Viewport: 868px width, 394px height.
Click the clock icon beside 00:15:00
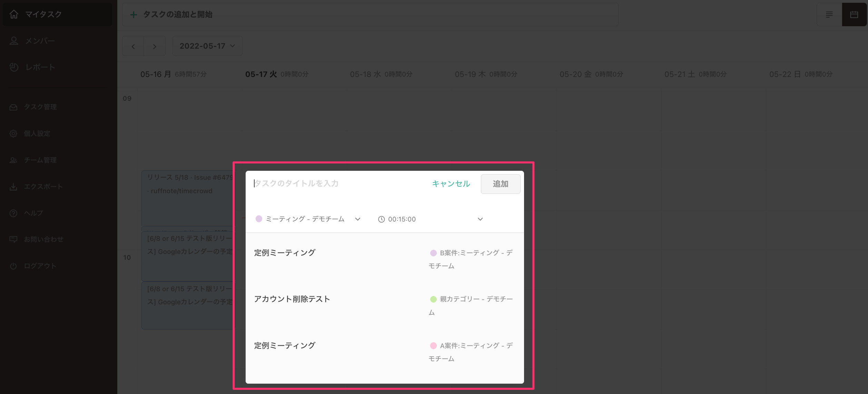pyautogui.click(x=382, y=219)
